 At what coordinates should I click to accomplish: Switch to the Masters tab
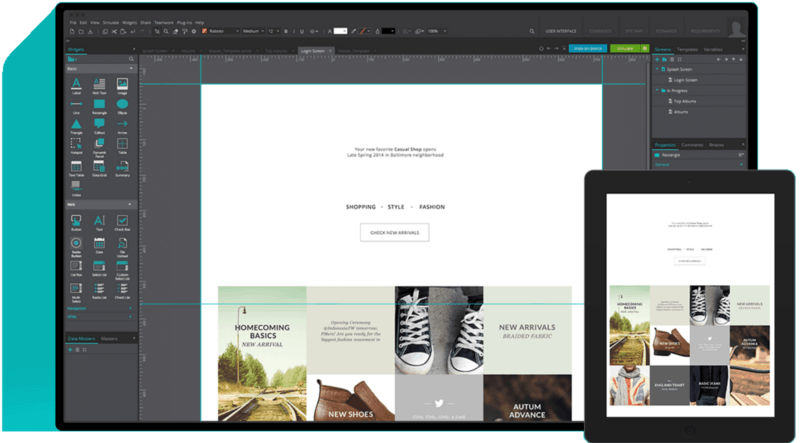[109, 339]
